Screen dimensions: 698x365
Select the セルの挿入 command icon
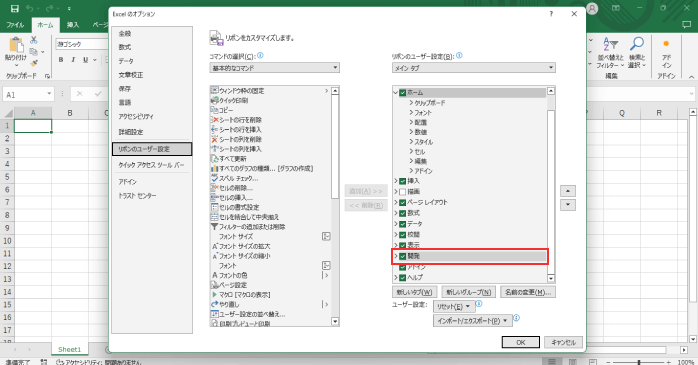(x=215, y=198)
